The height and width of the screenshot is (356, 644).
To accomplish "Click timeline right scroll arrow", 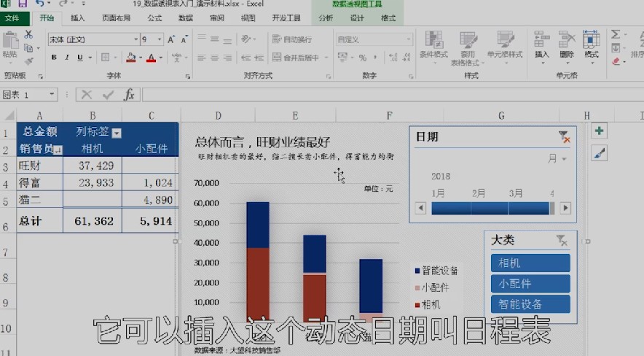I will [x=565, y=208].
